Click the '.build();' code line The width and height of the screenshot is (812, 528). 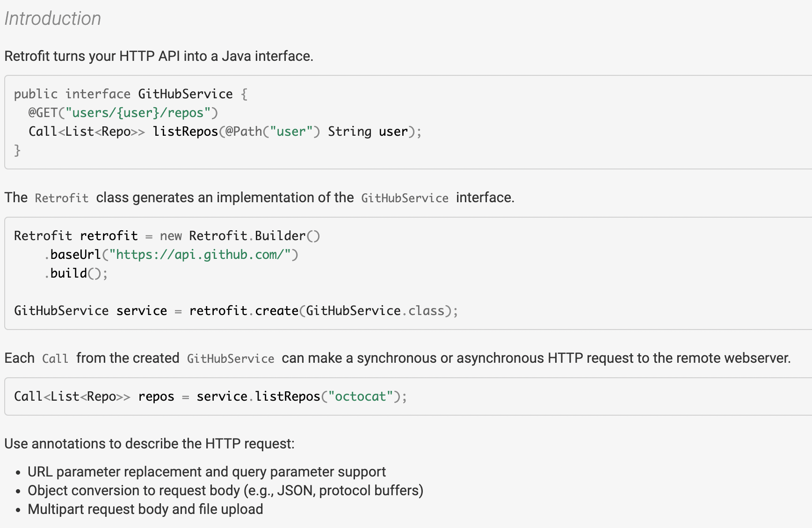(76, 273)
